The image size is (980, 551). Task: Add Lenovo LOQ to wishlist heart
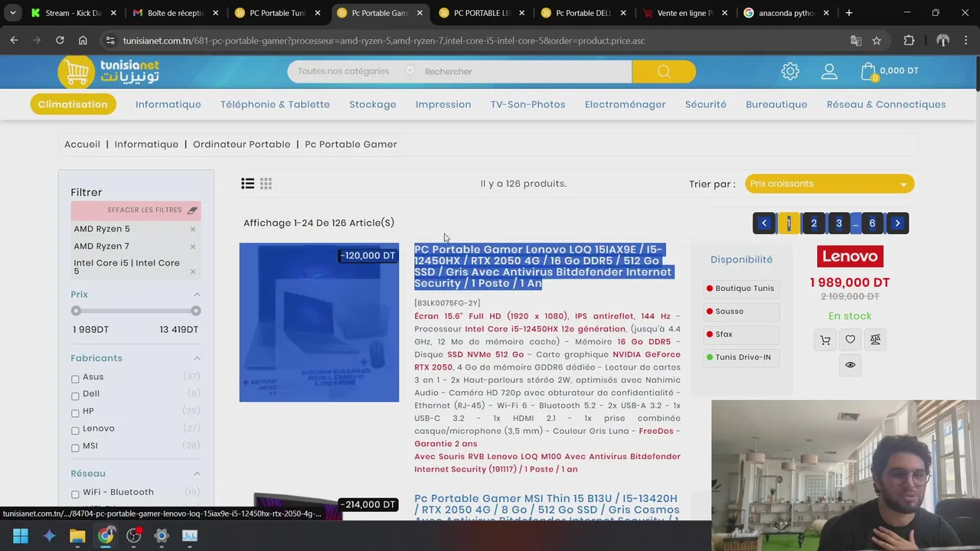850,340
